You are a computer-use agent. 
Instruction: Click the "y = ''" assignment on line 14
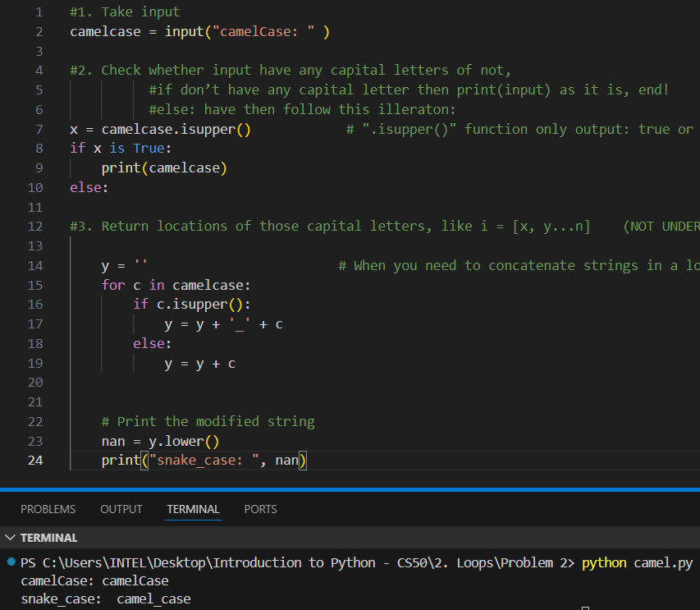[125, 266]
